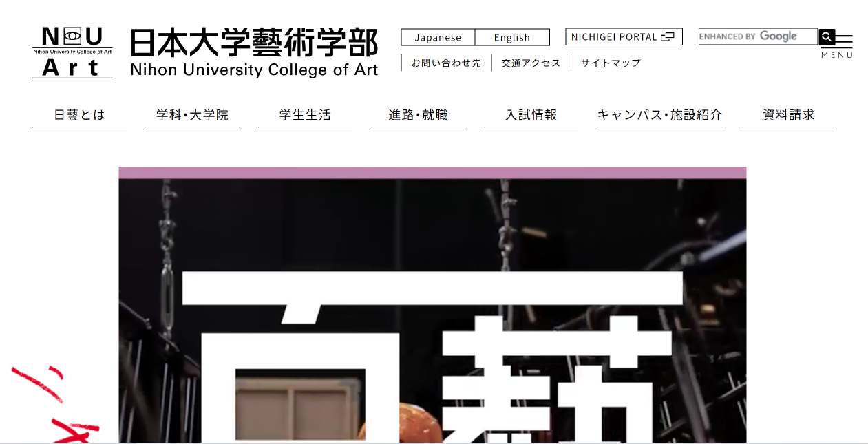Click the 日本大学藝術学部 title heading
The image size is (868, 444).
(x=254, y=52)
